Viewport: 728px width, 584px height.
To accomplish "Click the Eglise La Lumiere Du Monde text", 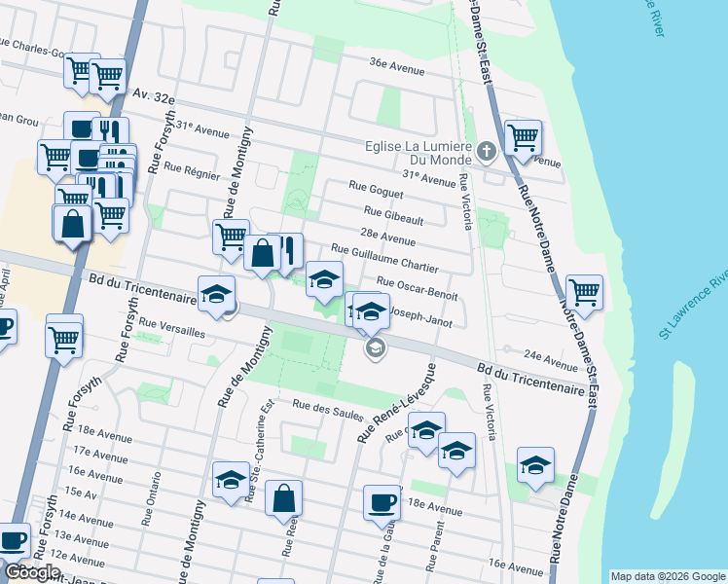I will point(419,153).
